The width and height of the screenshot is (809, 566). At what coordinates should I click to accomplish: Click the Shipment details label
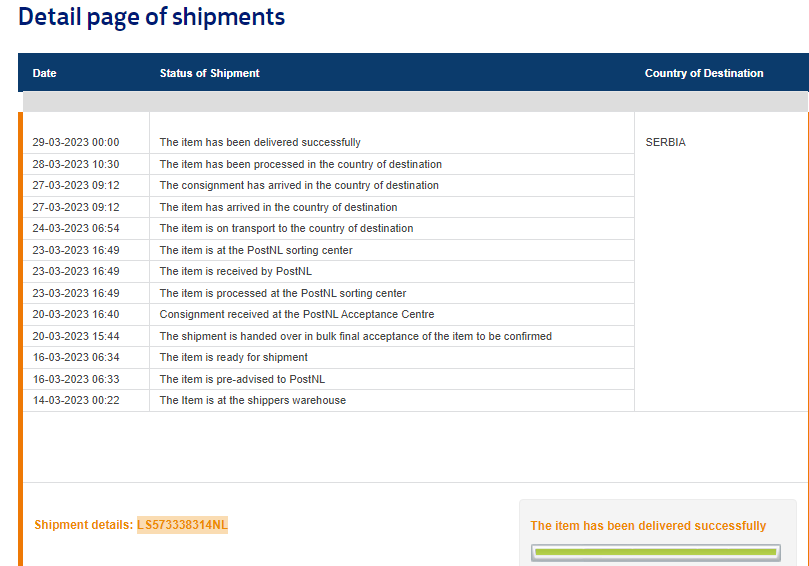tap(83, 525)
